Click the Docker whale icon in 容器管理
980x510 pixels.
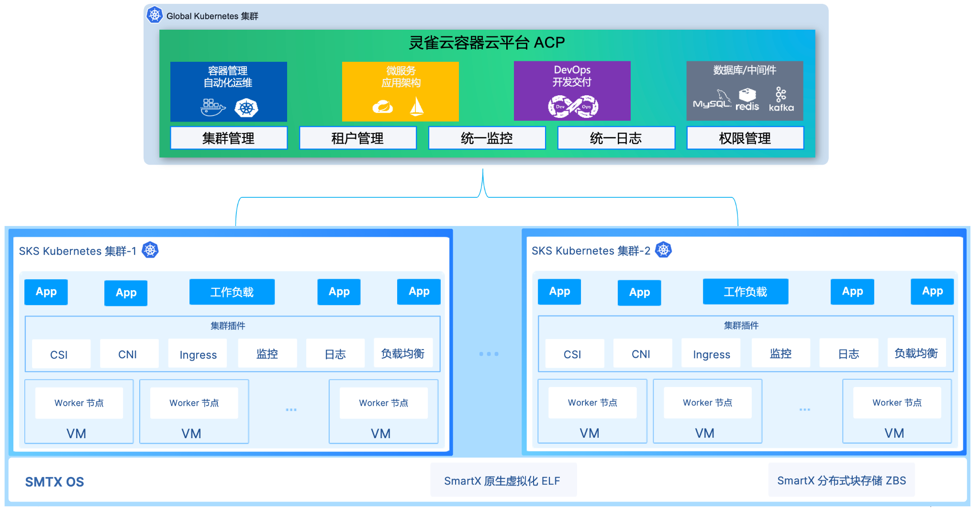(212, 107)
